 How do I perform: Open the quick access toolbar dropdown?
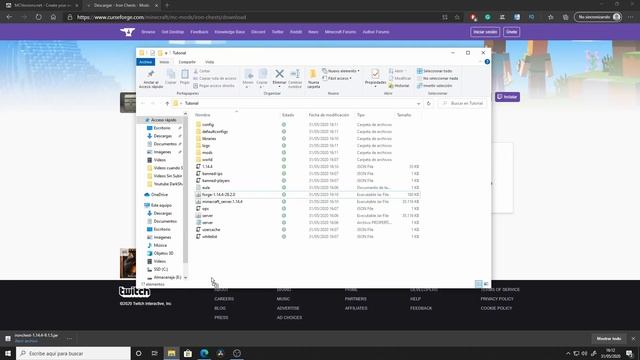click(166, 53)
